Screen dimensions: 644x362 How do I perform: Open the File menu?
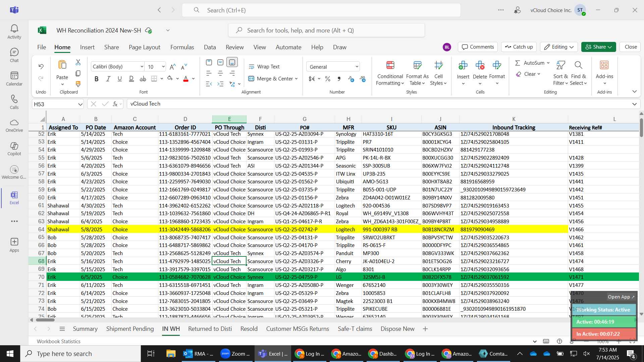[x=42, y=47]
